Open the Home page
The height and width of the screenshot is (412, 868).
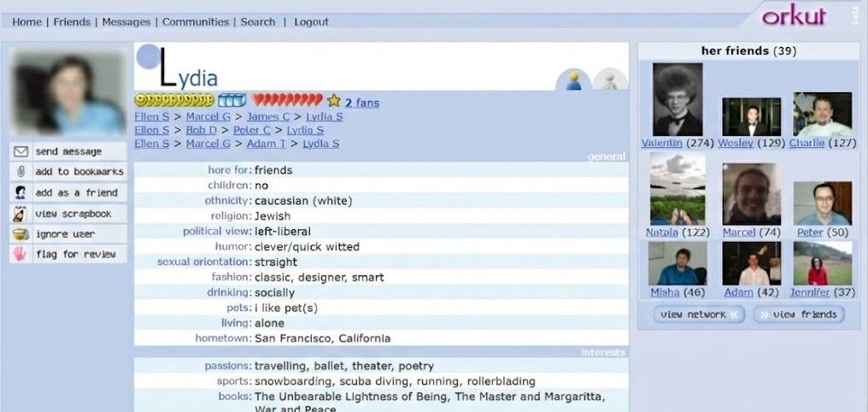[x=26, y=21]
